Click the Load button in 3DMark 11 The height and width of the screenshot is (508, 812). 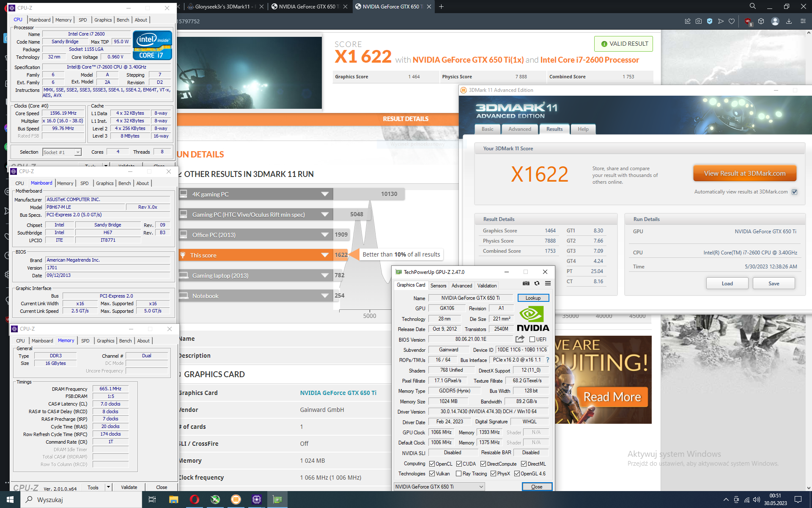point(727,283)
